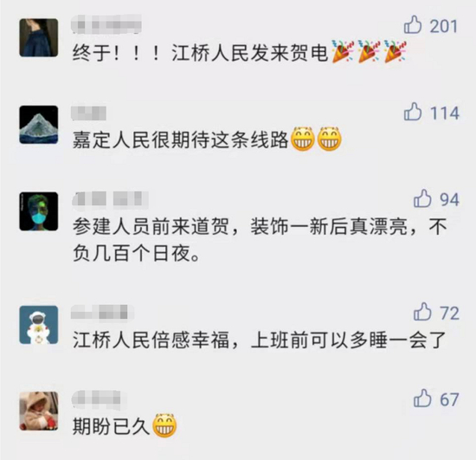This screenshot has height=460, width=476.
Task: Select the 参建人员前来道贺 comment text
Action: click(x=260, y=240)
